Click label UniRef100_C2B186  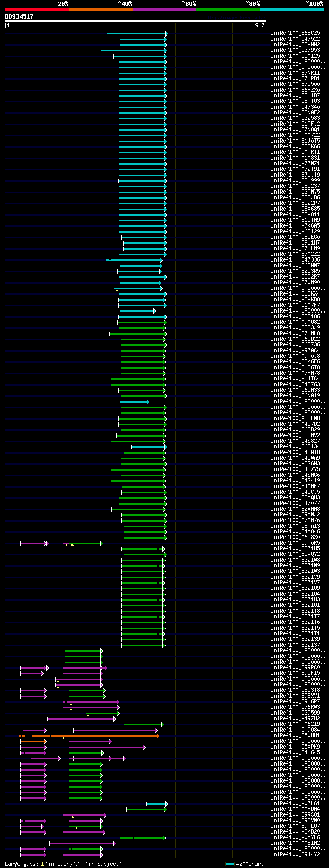click(295, 317)
